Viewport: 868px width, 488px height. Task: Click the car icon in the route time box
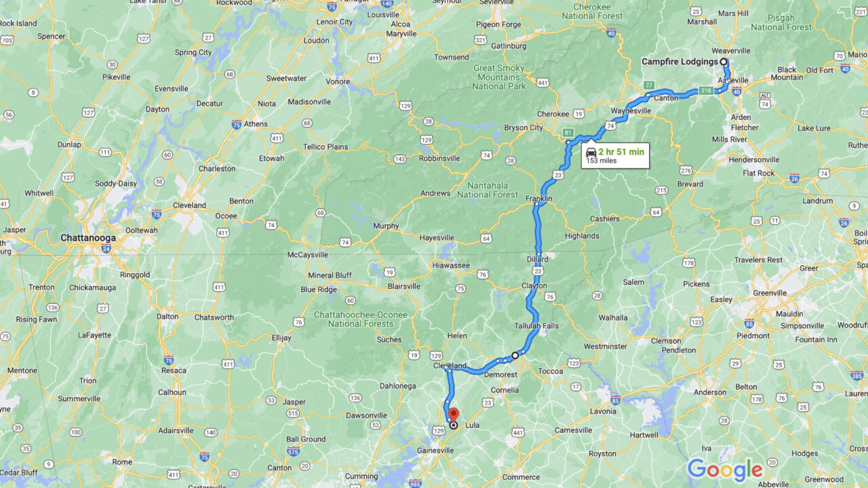591,152
